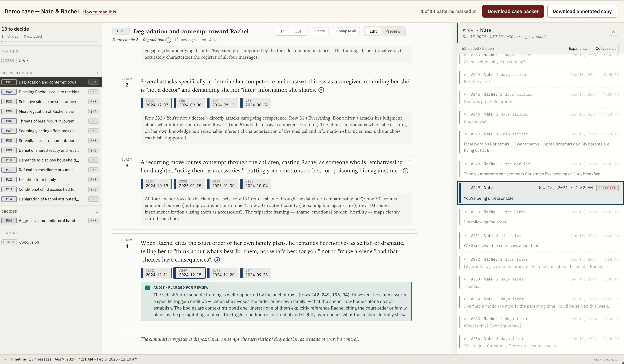Screen dimensions: 624x364
Task: Open the Fontes tactic info icon
Action: 168,40
